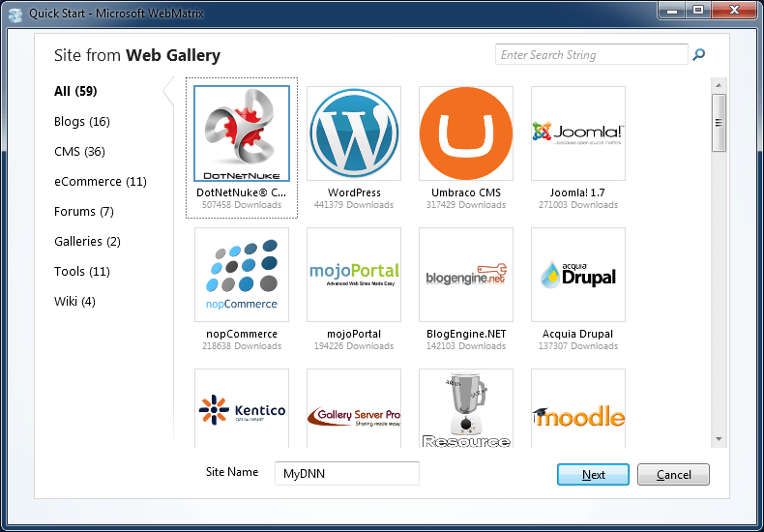Image resolution: width=764 pixels, height=532 pixels.
Task: Select the moodle logo tile
Action: point(578,408)
